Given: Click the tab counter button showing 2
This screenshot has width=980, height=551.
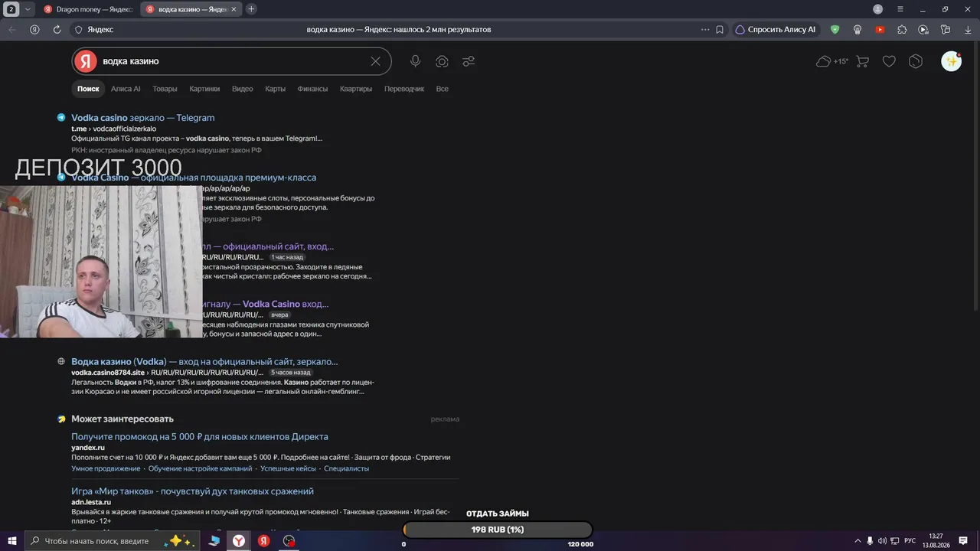Looking at the screenshot, I should click(x=12, y=9).
